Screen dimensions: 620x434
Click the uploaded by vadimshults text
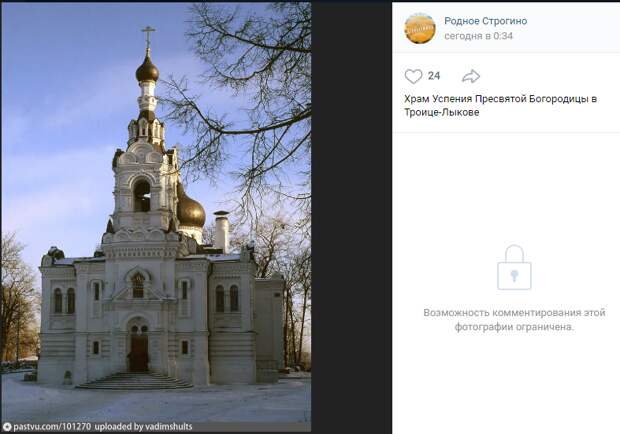(144, 427)
